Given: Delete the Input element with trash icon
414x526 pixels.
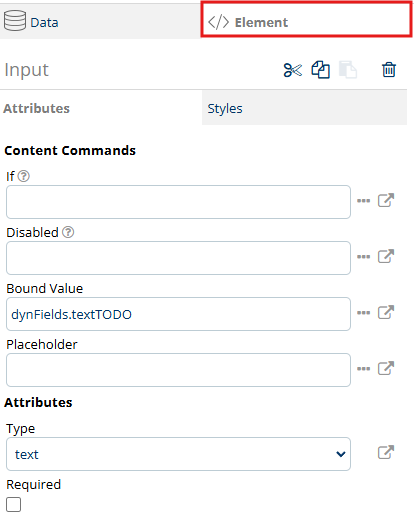Looking at the screenshot, I should click(x=389, y=70).
